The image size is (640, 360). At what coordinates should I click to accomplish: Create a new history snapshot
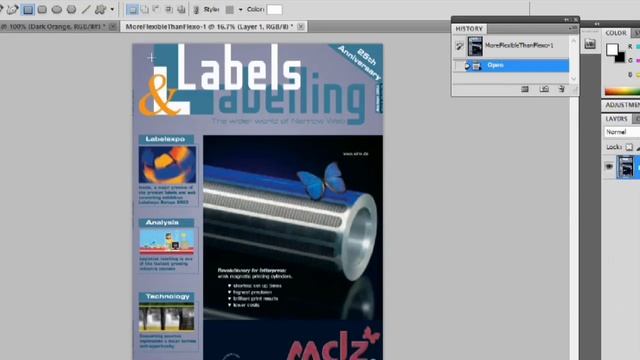(x=544, y=89)
